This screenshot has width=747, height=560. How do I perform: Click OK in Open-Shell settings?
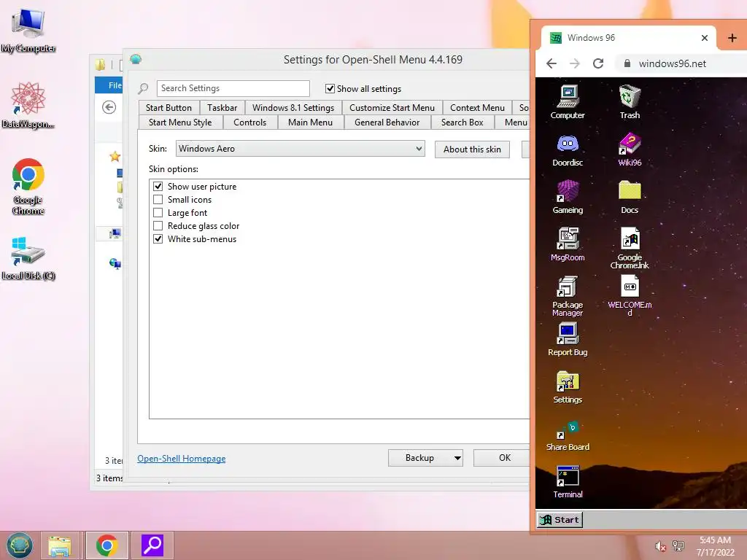point(502,458)
